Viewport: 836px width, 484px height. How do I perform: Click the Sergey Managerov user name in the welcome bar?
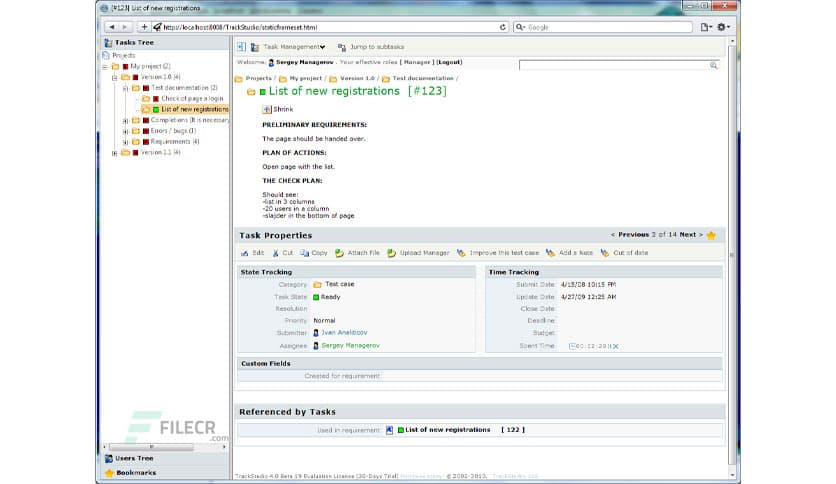point(304,62)
